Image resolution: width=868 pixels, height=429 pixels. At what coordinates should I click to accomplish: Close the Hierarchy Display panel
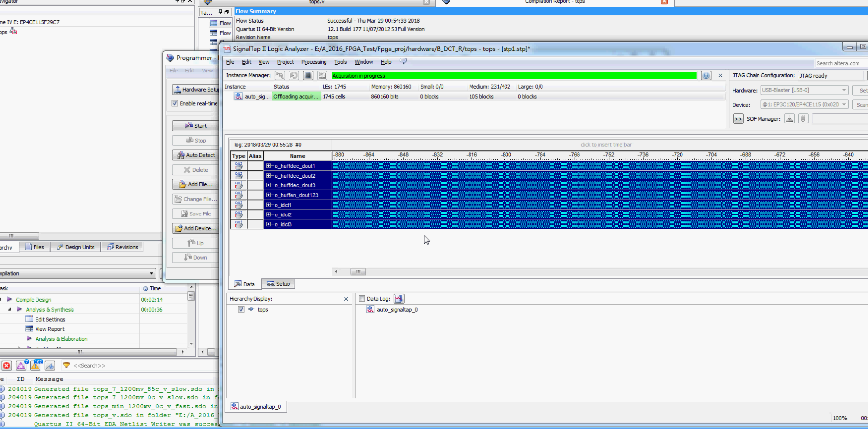pyautogui.click(x=346, y=299)
